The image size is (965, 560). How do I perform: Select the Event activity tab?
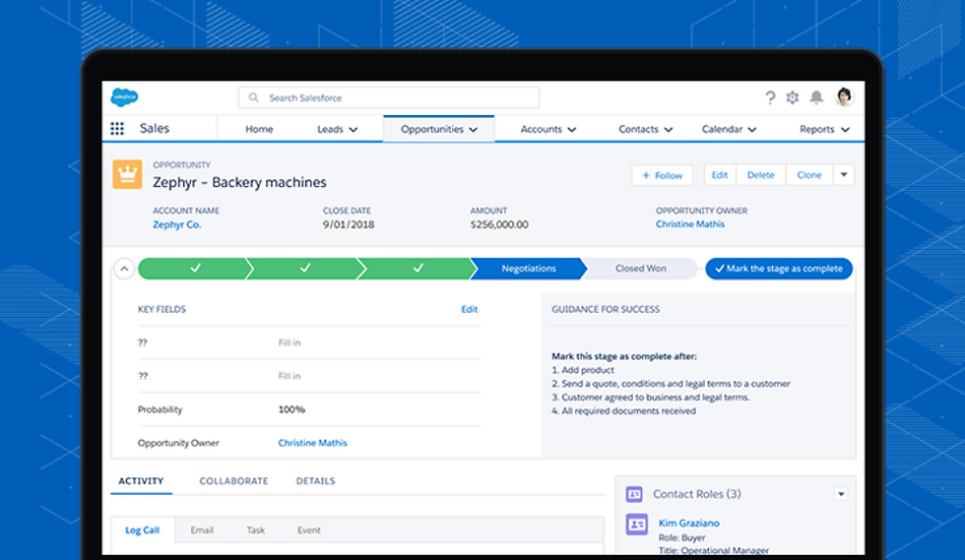(308, 529)
